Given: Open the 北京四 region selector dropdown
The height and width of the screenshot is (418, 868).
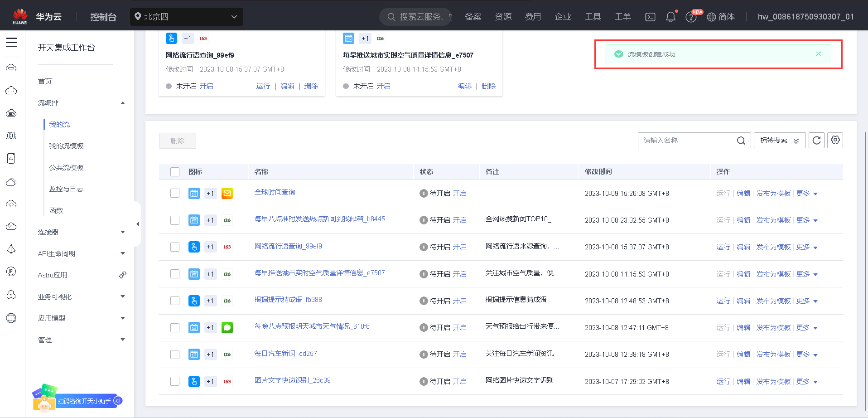Looking at the screenshot, I should (x=187, y=16).
